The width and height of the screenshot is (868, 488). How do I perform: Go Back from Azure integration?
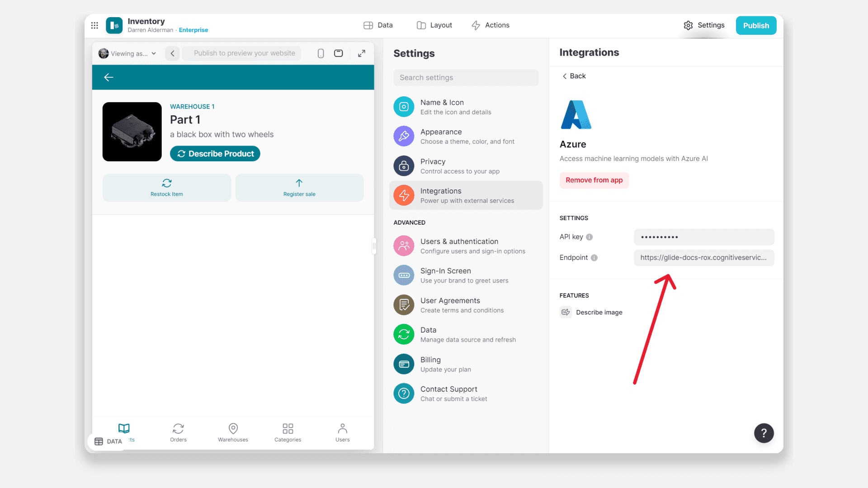[x=574, y=76]
